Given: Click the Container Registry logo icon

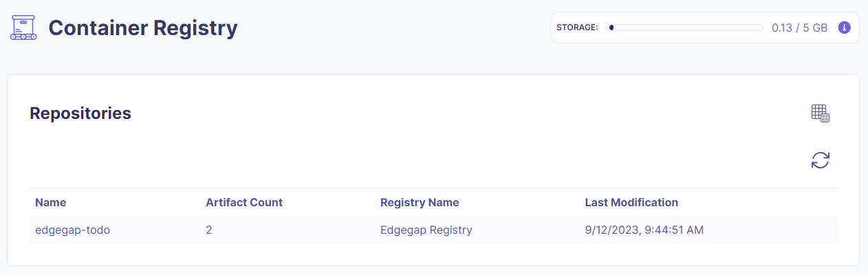Looking at the screenshot, I should point(23,27).
